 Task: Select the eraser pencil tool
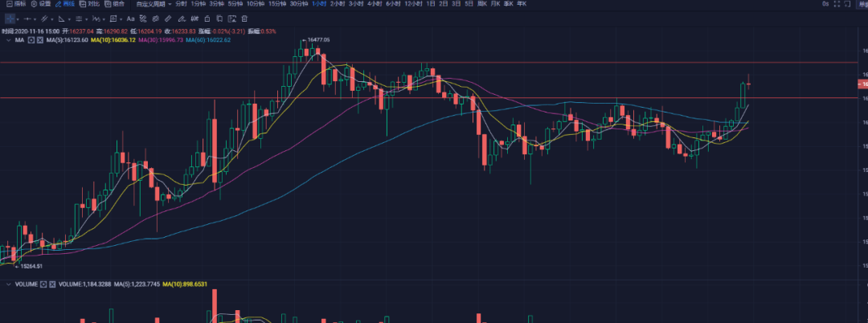pyautogui.click(x=182, y=18)
